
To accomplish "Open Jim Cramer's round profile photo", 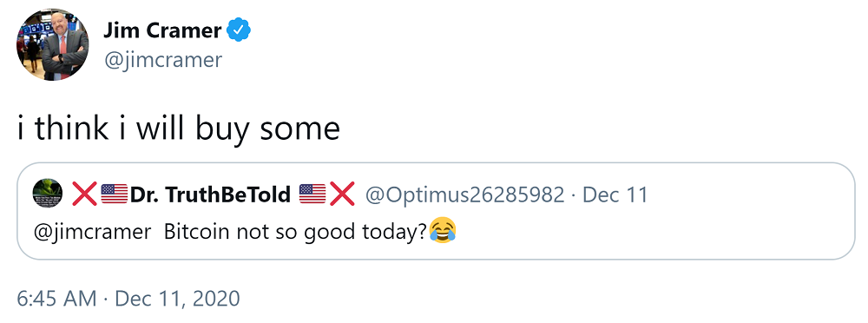I will point(53,45).
